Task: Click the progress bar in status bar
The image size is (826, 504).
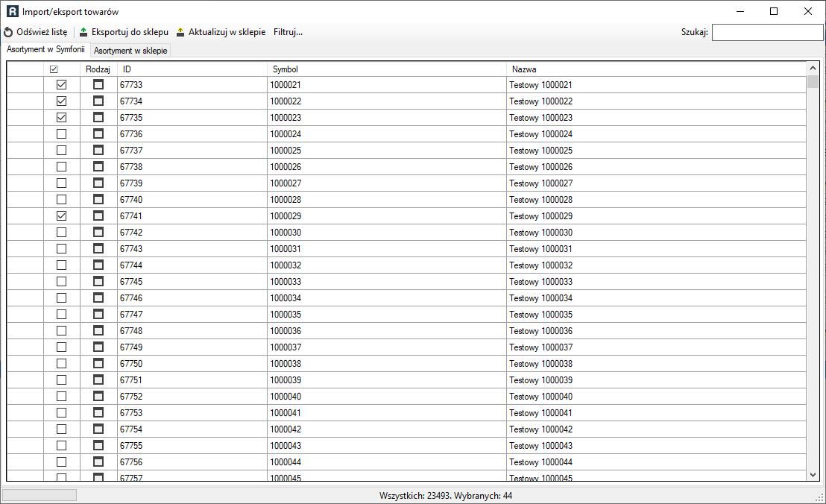Action: tap(40, 495)
